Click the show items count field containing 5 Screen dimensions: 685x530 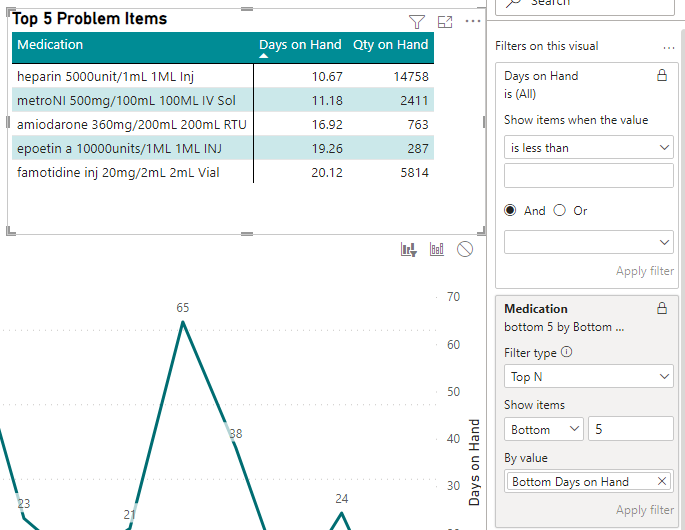point(631,429)
